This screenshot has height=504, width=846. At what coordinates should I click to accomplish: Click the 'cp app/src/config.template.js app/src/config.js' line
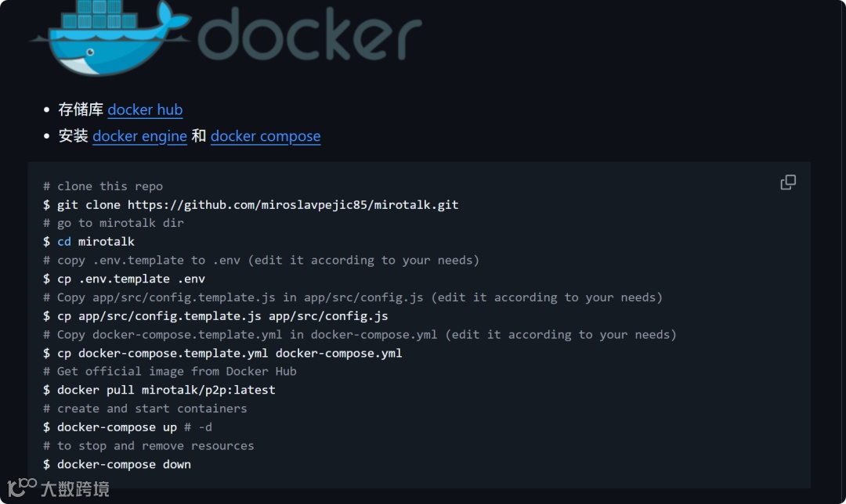point(216,316)
